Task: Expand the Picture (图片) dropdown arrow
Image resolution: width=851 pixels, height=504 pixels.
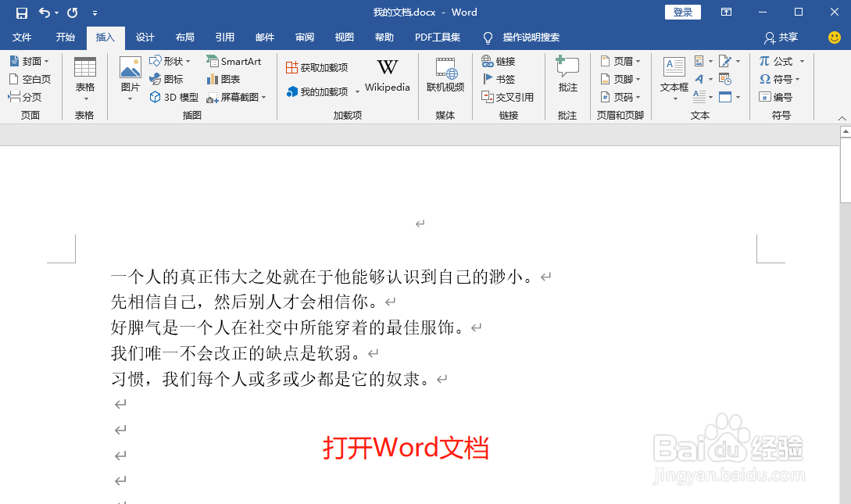Action: click(x=131, y=98)
